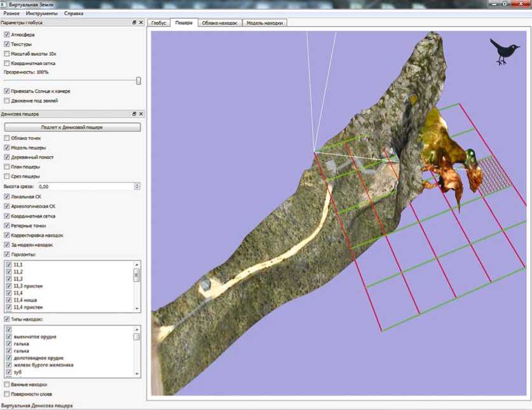Disable the Атмосфера checkbox
Viewport: 532px width, 410px height.
click(6, 34)
